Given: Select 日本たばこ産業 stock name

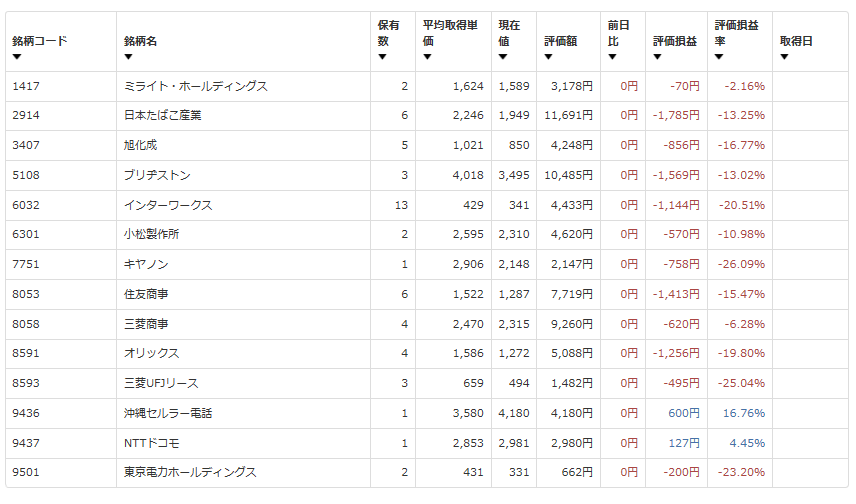Looking at the screenshot, I should pos(162,115).
